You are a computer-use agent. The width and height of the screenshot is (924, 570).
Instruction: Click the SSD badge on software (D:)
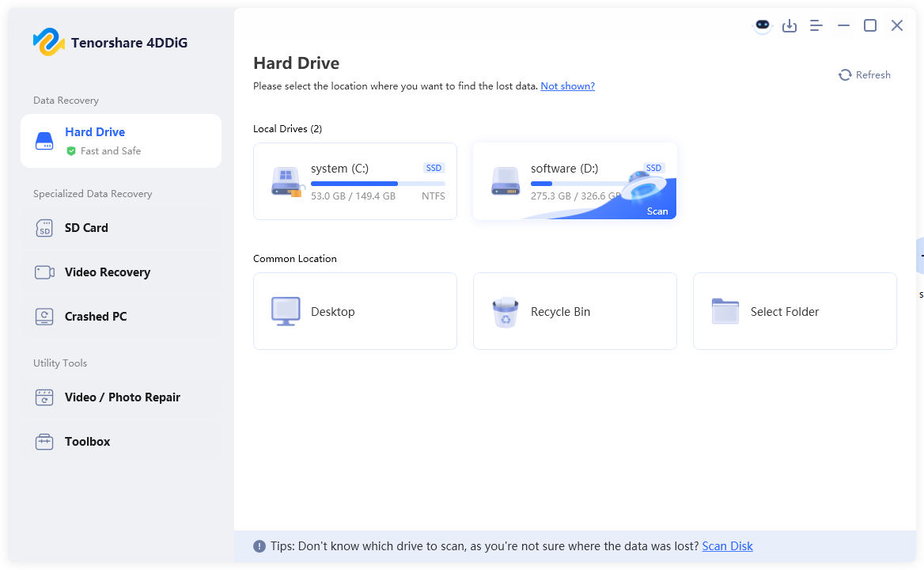(653, 168)
